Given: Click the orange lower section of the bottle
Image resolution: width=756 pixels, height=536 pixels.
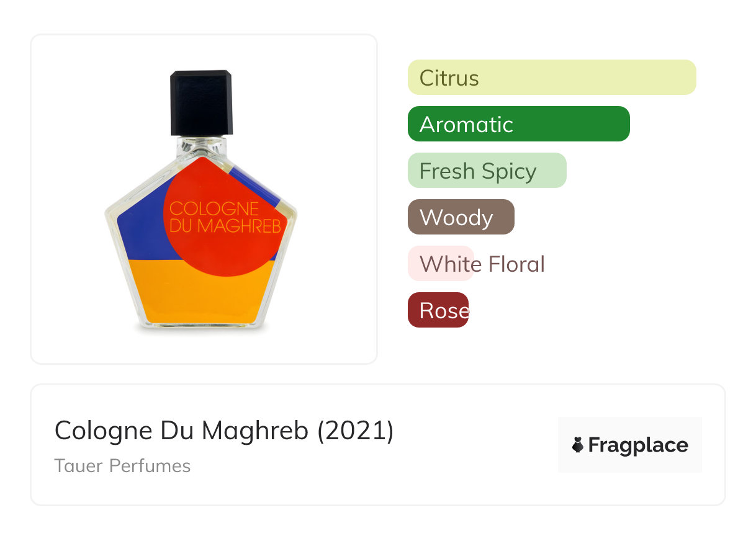Looking at the screenshot, I should point(199,295).
